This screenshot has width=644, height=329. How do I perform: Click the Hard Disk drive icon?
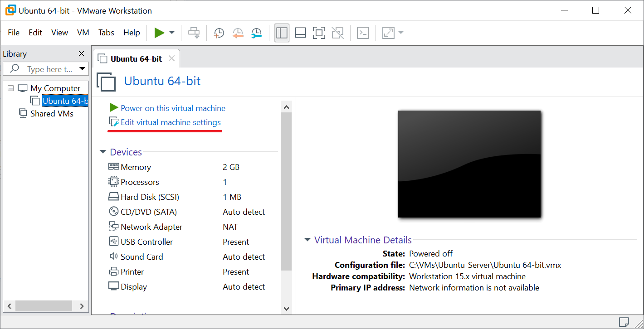tap(113, 197)
